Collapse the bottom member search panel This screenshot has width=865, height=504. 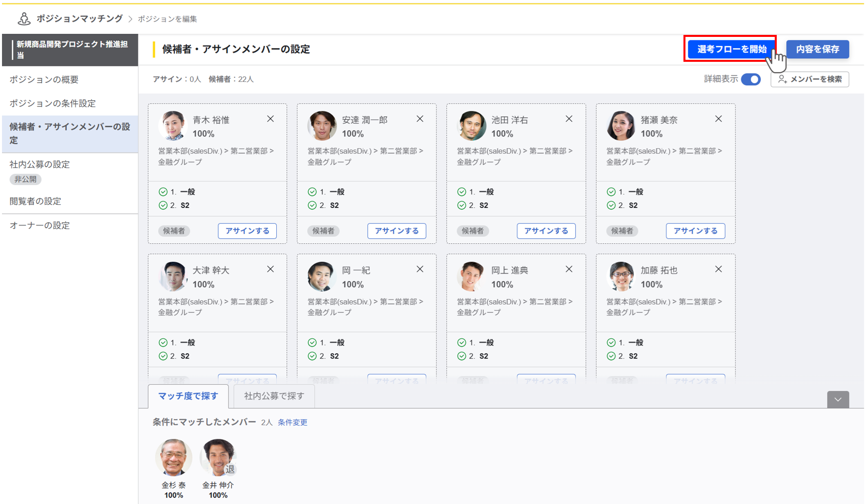coord(838,399)
